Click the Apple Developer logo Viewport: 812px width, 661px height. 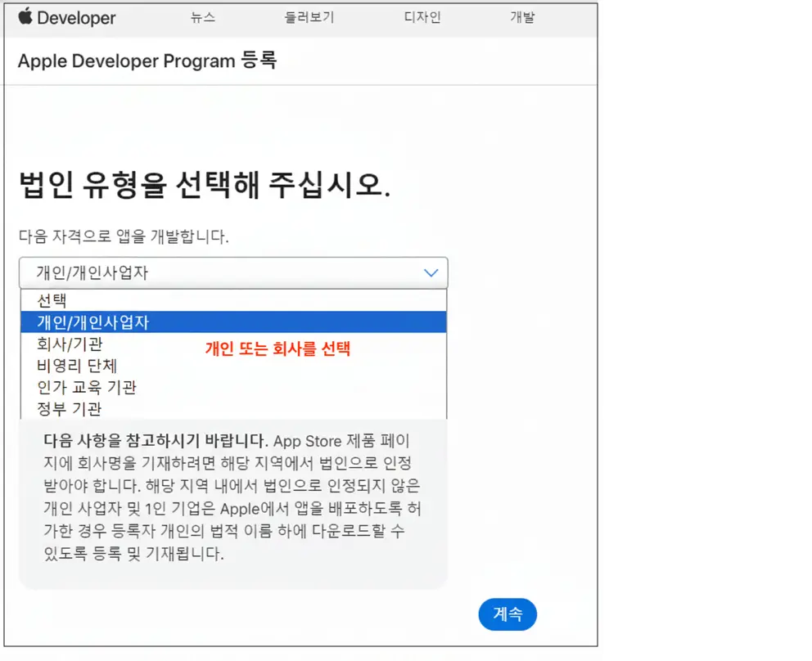(67, 18)
